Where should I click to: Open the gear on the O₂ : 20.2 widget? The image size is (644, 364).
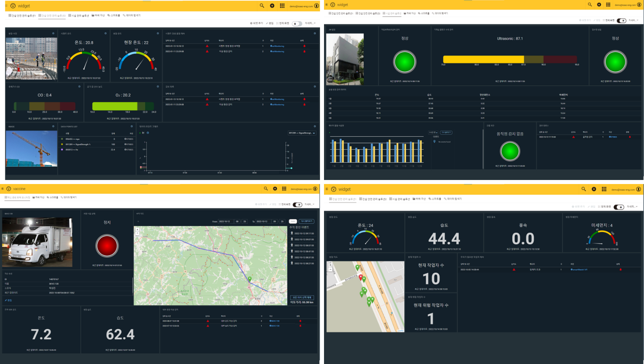click(x=158, y=86)
